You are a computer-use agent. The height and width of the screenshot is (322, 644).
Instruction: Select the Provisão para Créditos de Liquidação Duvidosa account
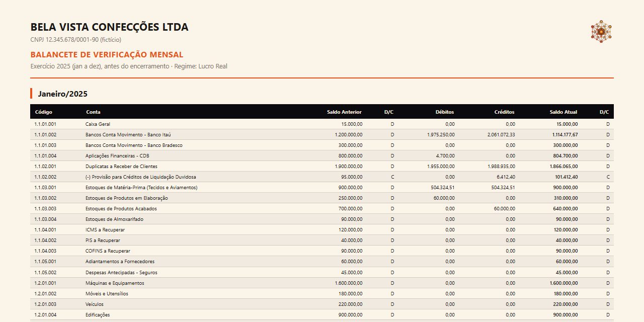pyautogui.click(x=141, y=177)
